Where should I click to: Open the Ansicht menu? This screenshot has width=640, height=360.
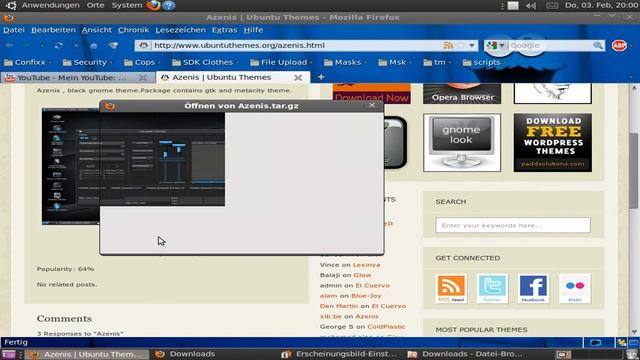[97, 30]
